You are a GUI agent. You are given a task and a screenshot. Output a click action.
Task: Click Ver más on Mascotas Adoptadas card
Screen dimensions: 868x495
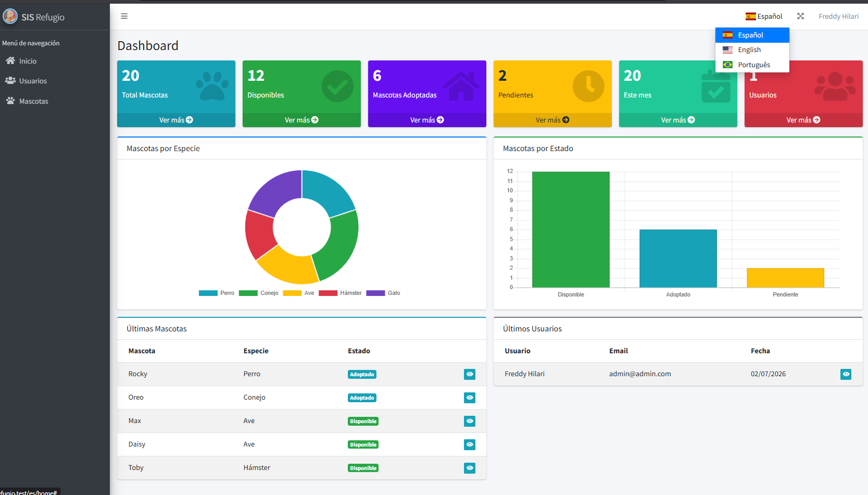click(x=427, y=120)
